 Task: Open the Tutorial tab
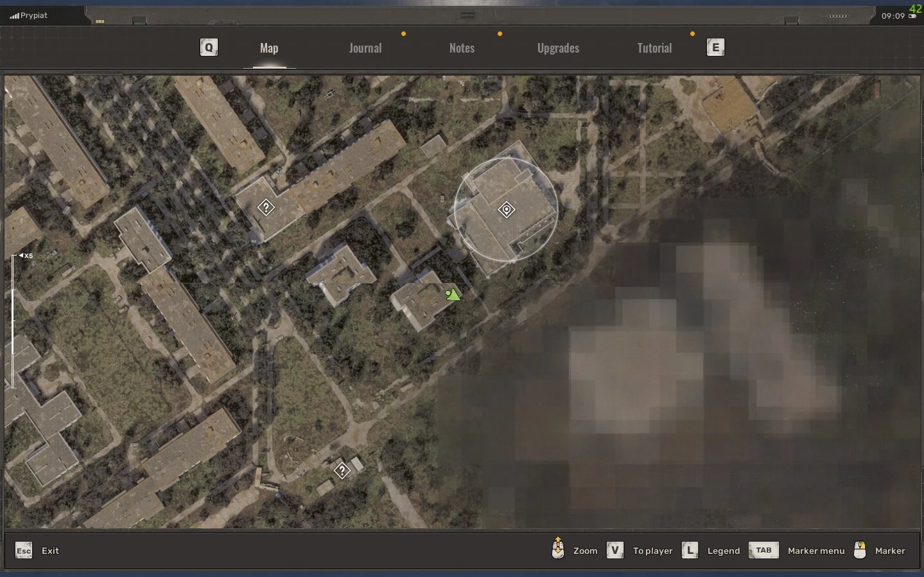pyautogui.click(x=654, y=48)
